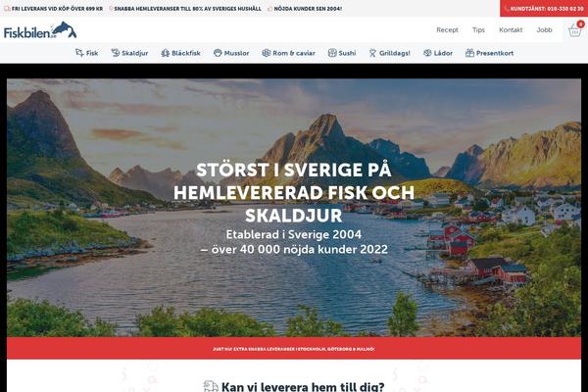
Task: Click the box icon beside Lådor
Action: 427,53
